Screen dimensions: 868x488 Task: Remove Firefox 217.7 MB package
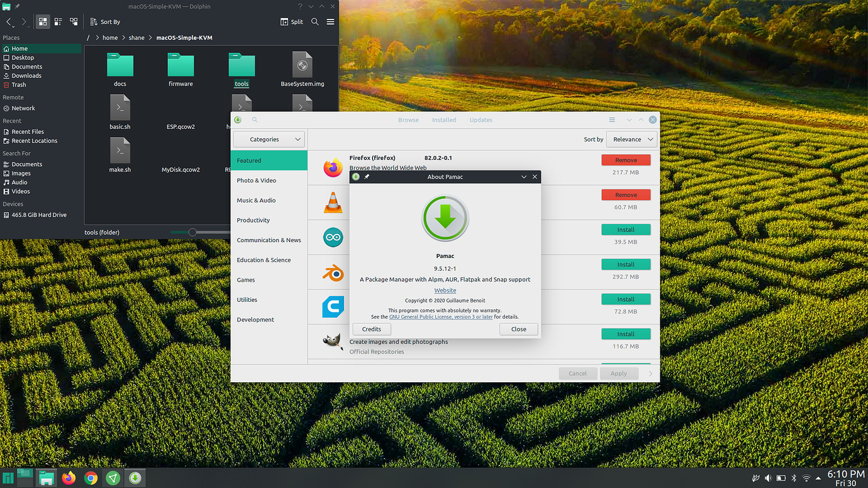pos(626,160)
